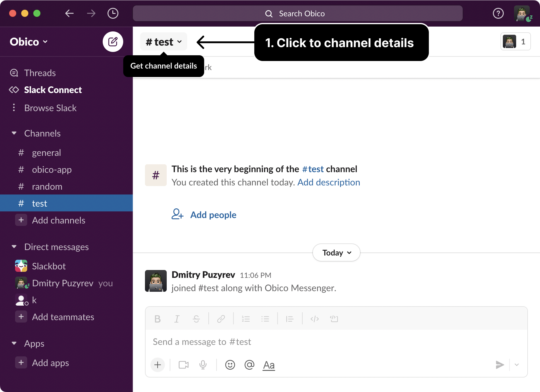
Task: Open the Today date dropdown
Action: [336, 252]
